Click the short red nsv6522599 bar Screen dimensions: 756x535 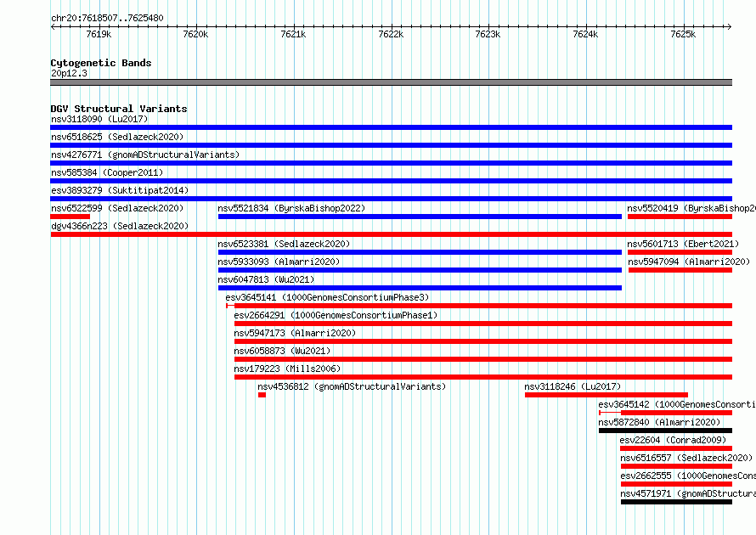pyautogui.click(x=70, y=217)
